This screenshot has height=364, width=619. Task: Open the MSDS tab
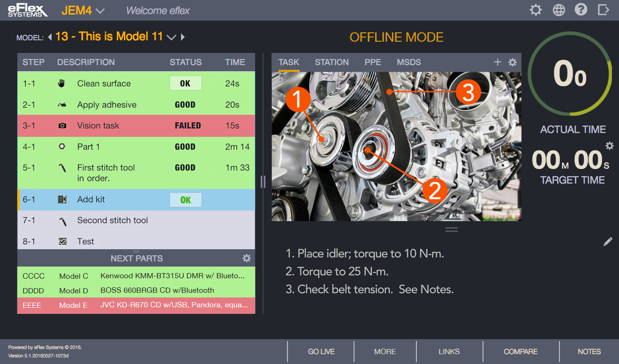(408, 62)
